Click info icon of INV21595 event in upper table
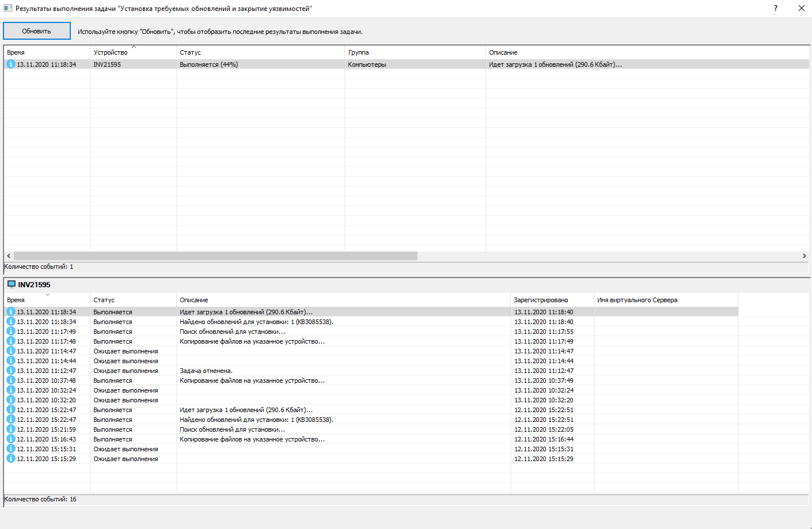812x529 pixels. (10, 64)
